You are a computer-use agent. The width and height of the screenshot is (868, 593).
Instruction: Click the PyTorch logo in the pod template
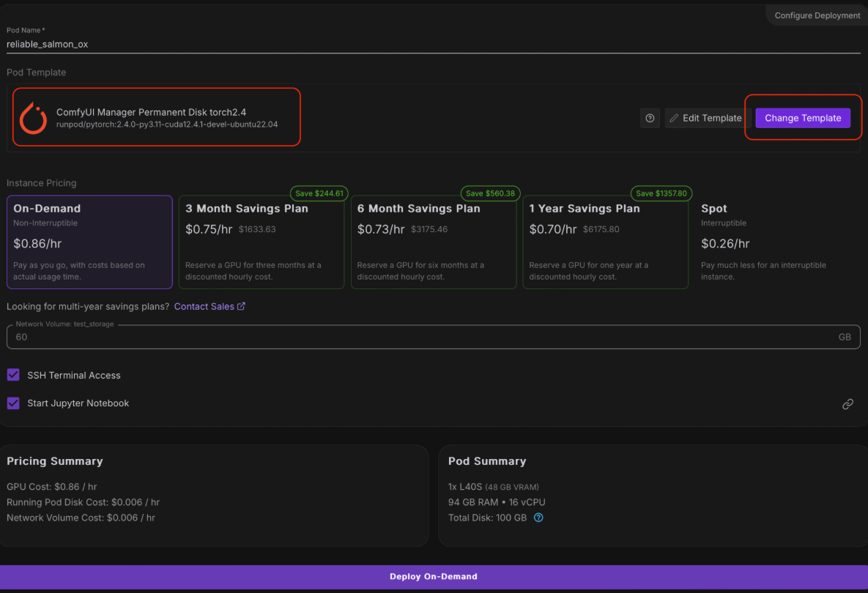pos(33,119)
